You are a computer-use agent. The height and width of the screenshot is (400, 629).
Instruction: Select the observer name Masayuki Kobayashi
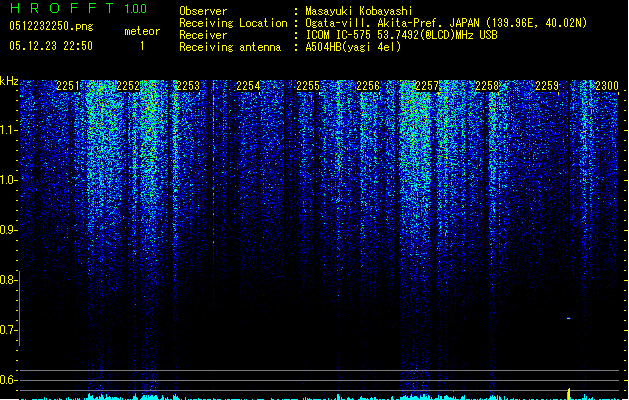pos(359,11)
